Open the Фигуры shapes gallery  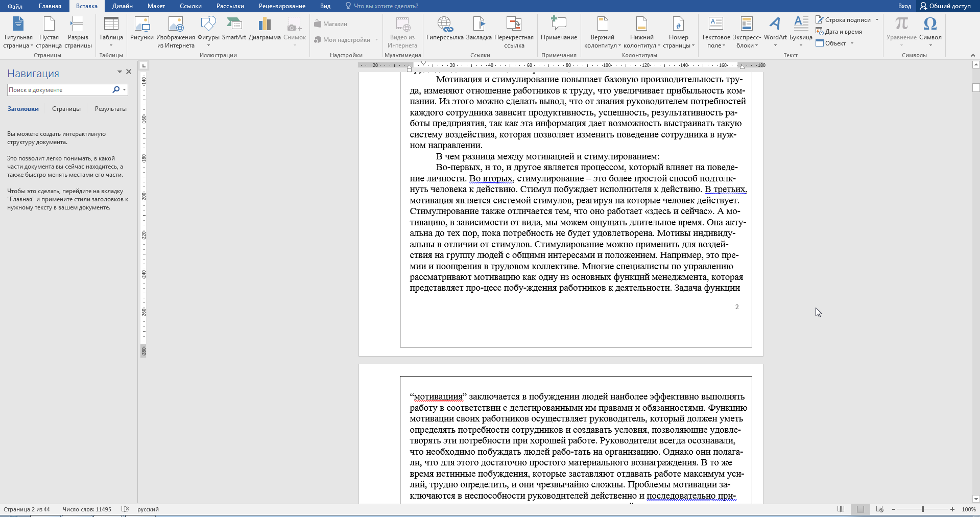tap(208, 32)
